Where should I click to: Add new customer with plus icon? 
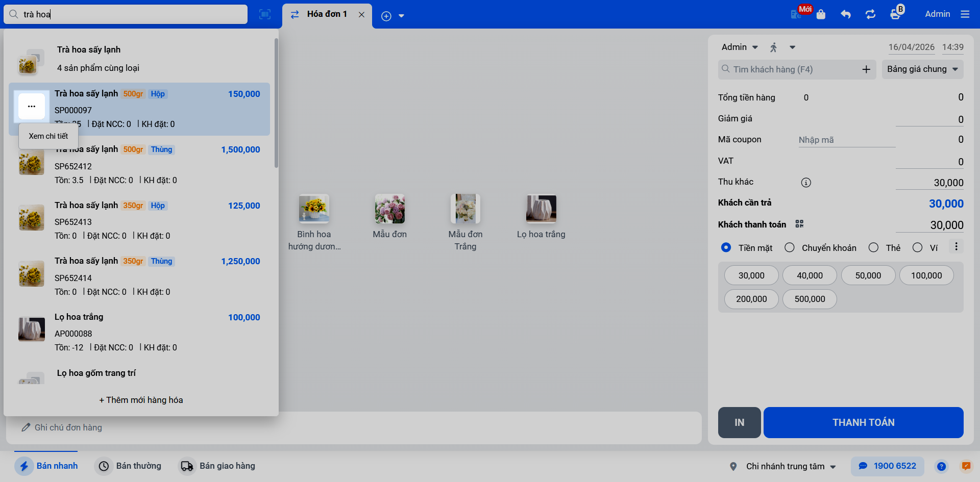pos(866,69)
